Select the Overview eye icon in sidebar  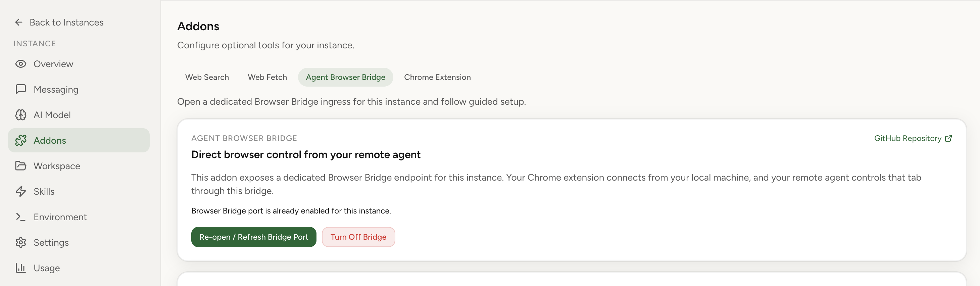click(21, 64)
